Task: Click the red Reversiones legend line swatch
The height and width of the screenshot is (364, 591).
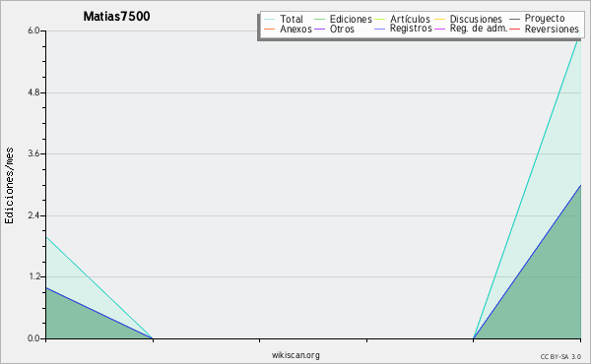Action: pos(514,29)
